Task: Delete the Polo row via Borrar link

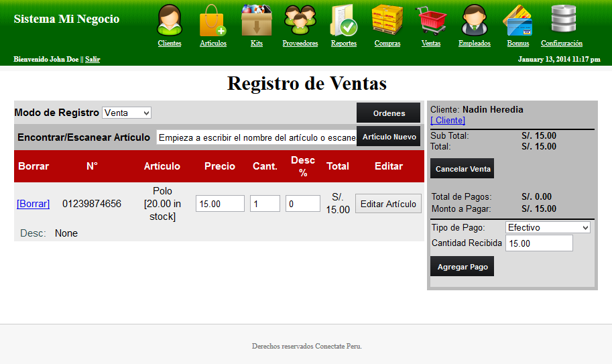Action: pos(33,204)
